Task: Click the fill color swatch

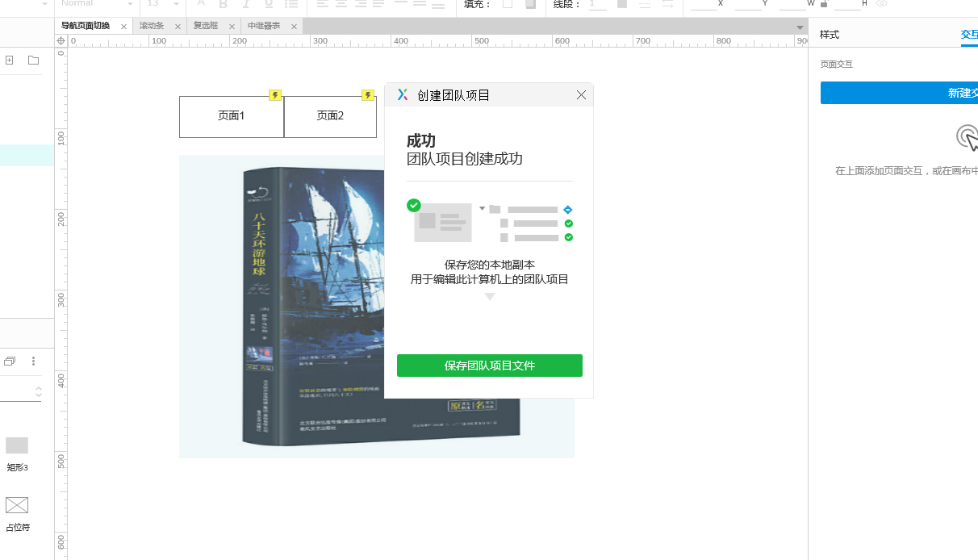Action: tap(507, 4)
